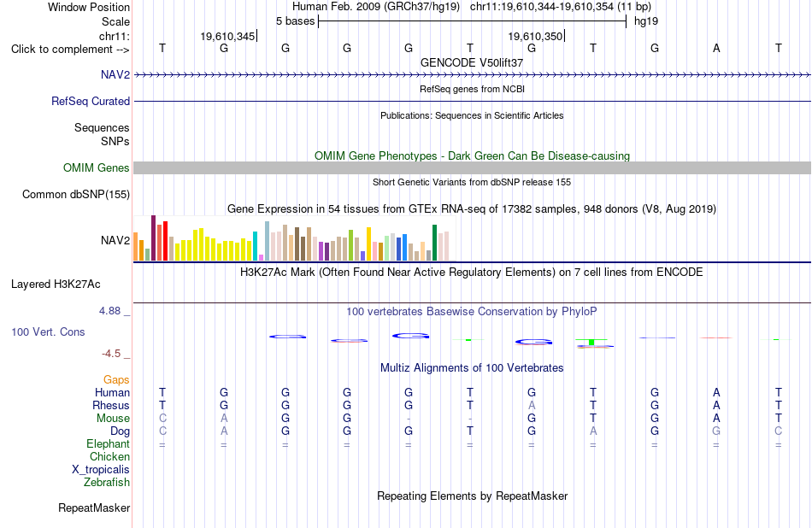Click the "chr11:" ruler label
Viewport: 812px width, 528px height.
115,36
